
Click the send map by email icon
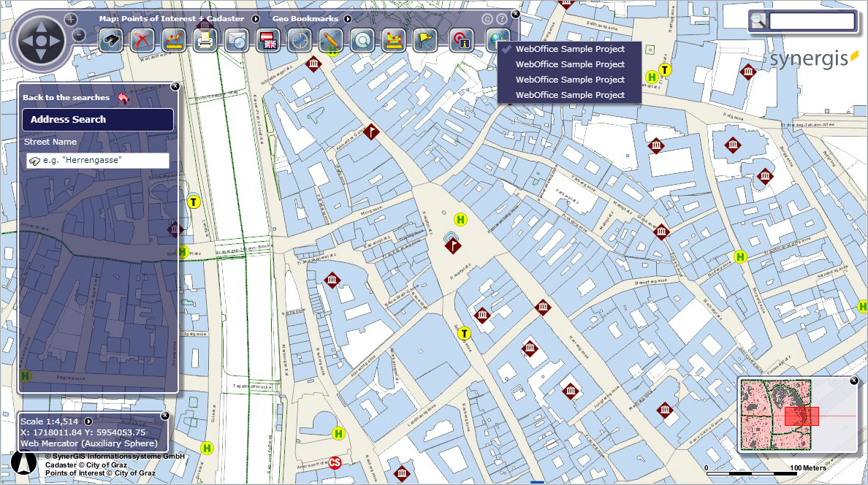pyautogui.click(x=235, y=40)
